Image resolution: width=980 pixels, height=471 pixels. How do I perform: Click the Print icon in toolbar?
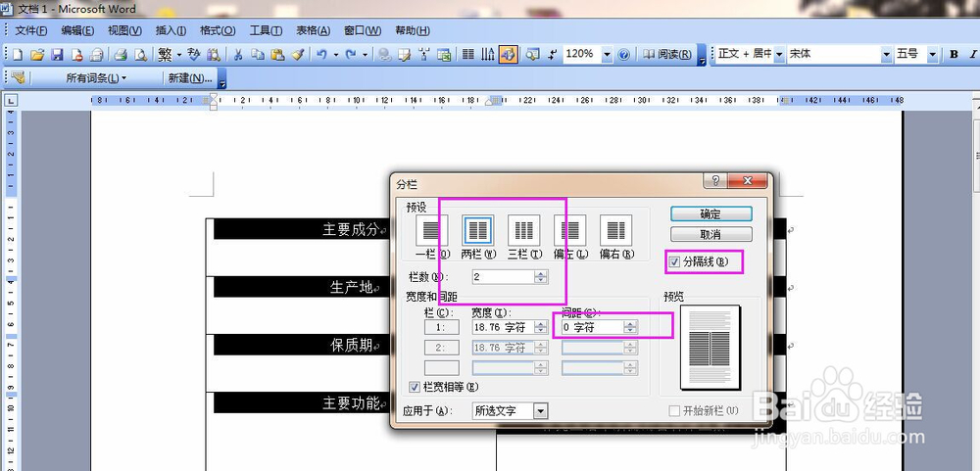[121, 55]
